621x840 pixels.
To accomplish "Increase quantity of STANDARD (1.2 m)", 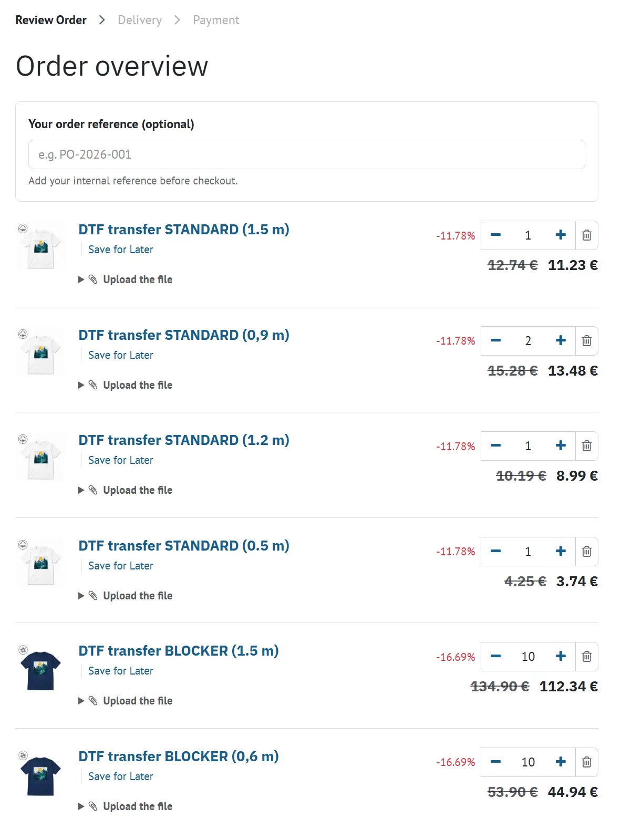I will (x=561, y=446).
